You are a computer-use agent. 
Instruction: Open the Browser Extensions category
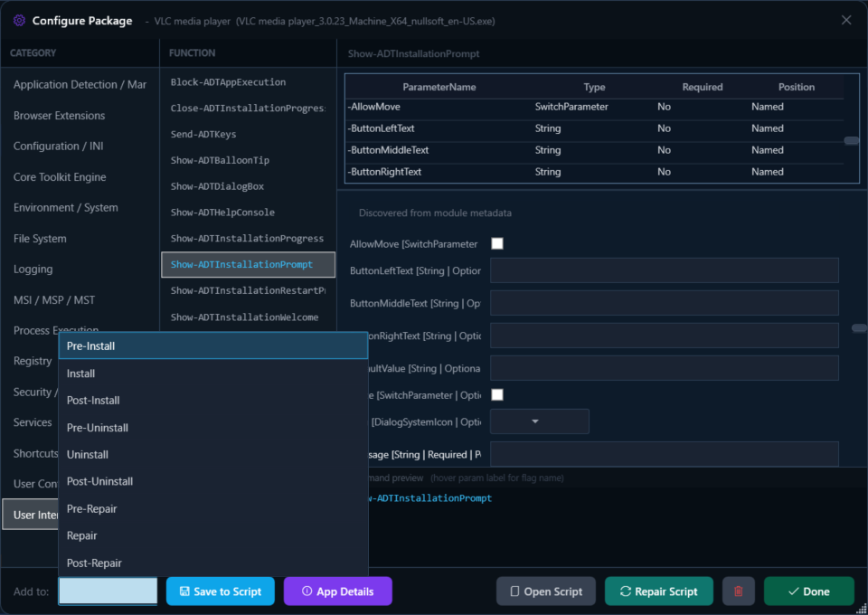click(59, 115)
